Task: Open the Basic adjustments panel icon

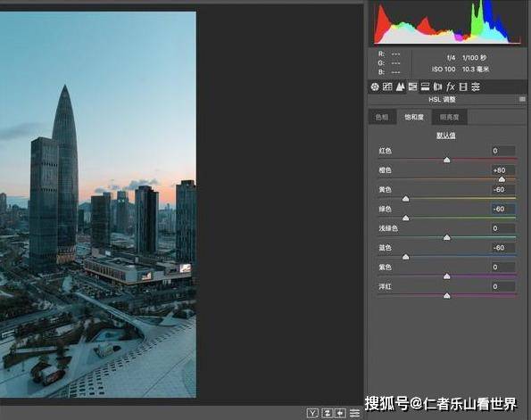Action: click(x=375, y=87)
